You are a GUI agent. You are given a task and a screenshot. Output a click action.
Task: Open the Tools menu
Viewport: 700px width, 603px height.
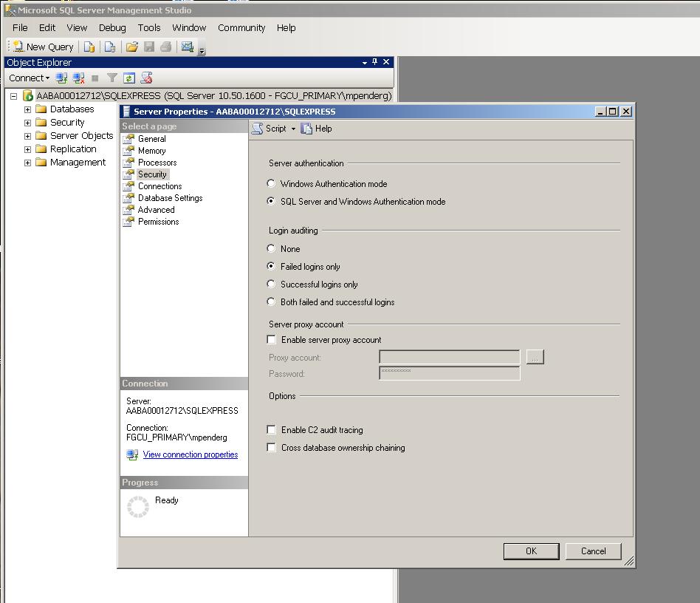coord(149,27)
